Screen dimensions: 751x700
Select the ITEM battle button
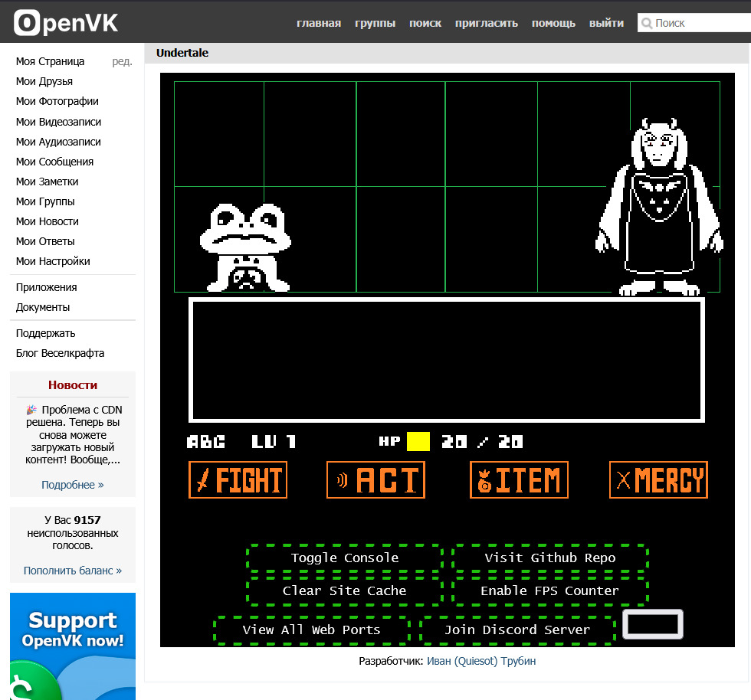519,480
